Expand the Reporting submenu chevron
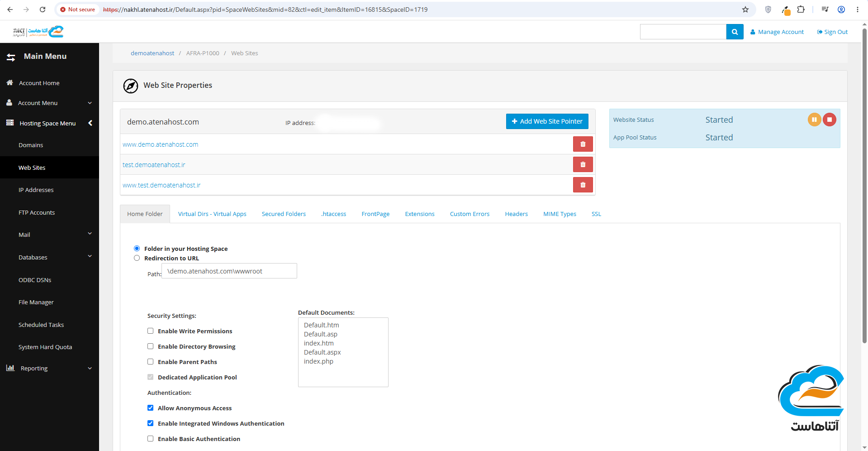Viewport: 868px width, 451px height. click(90, 368)
